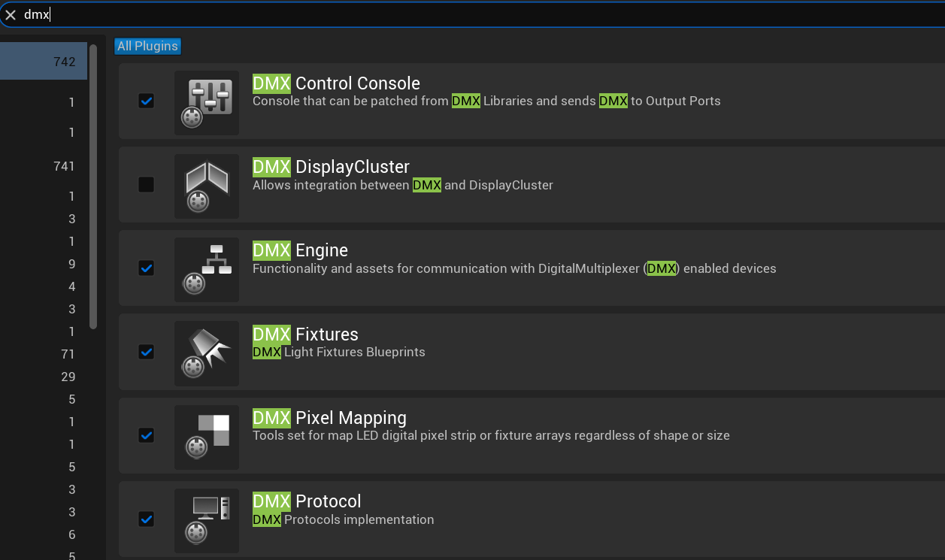Click the DMX DisplayCluster screens icon
Viewport: 945px width, 560px height.
(207, 186)
